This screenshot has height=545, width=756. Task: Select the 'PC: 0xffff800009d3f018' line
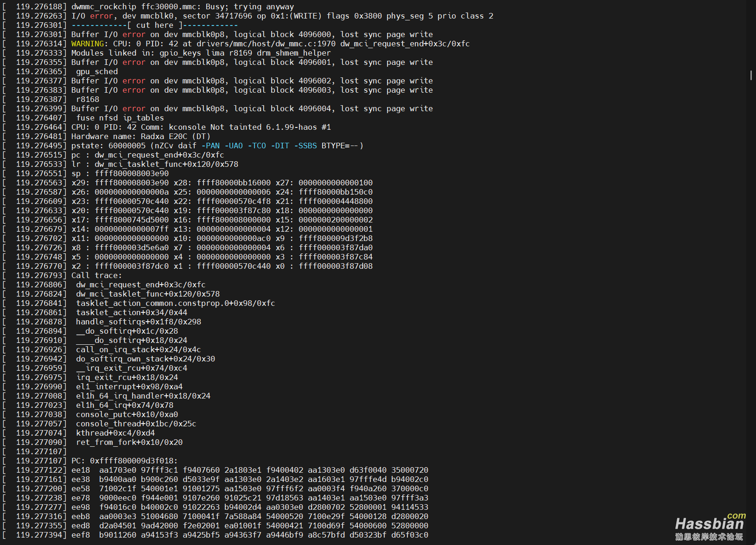124,461
